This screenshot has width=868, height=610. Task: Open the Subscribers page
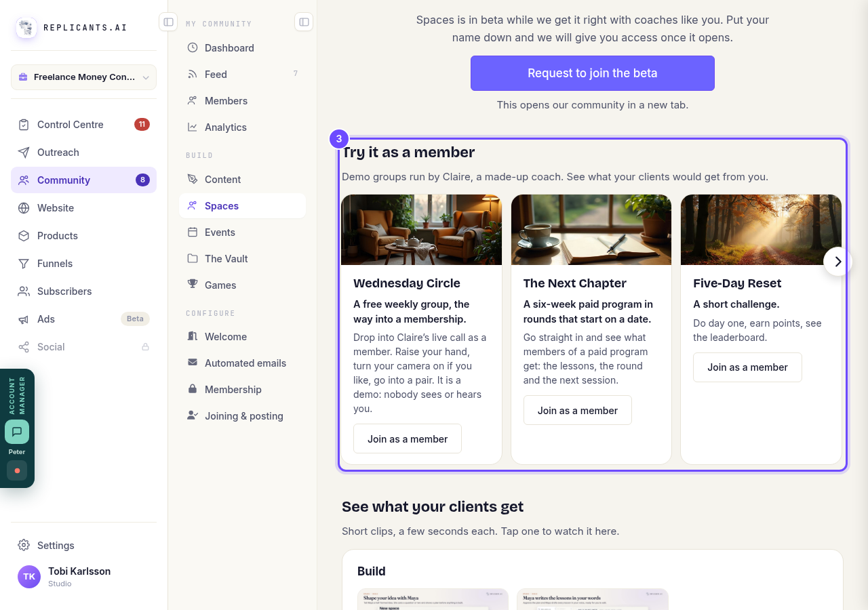83,291
